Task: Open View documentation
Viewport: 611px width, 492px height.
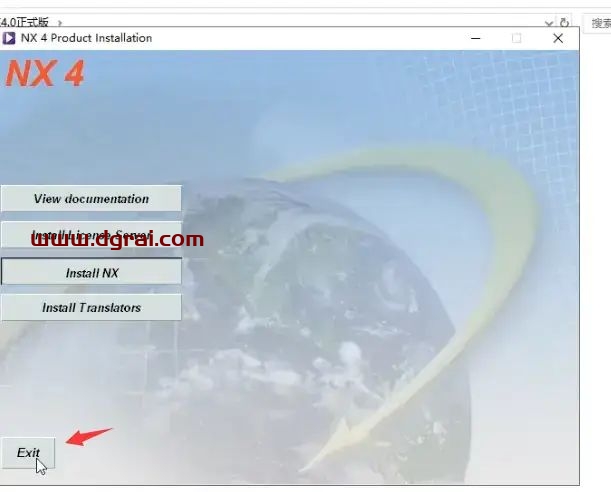Action: pyautogui.click(x=91, y=199)
